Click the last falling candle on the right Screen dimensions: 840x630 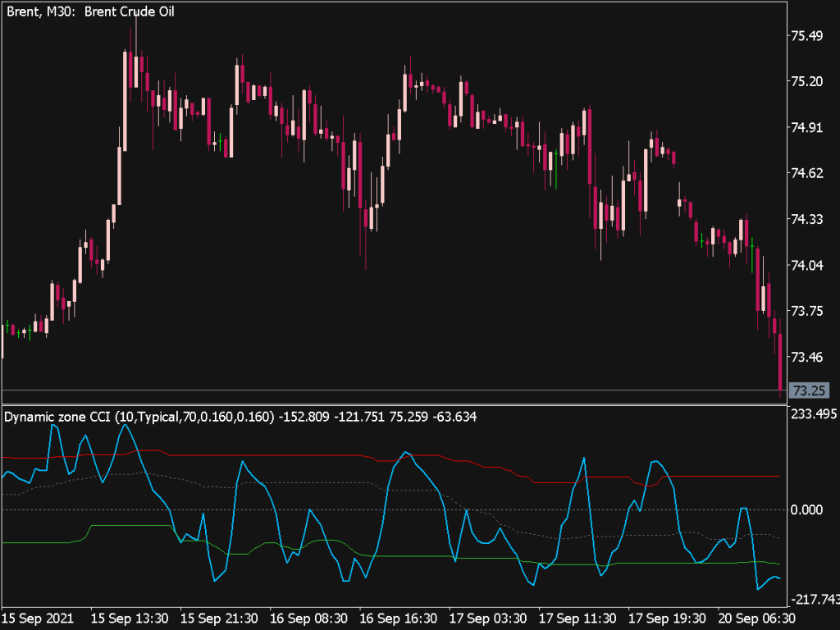[779, 361]
